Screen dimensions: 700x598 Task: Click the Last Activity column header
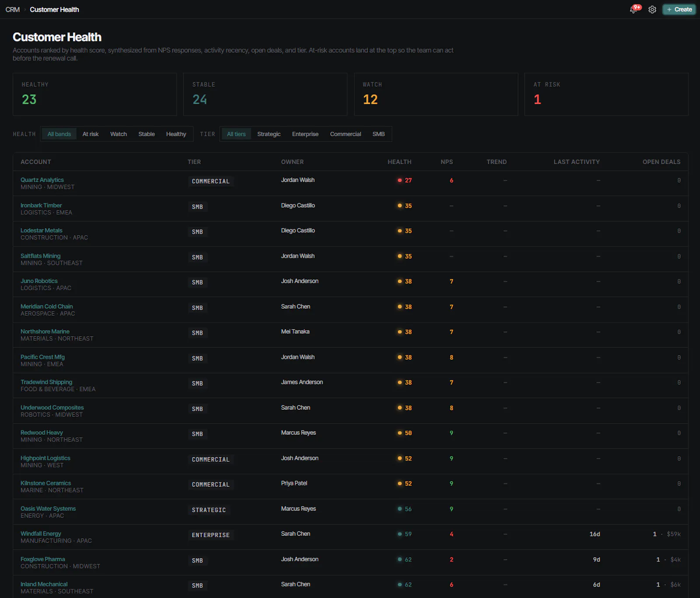[x=577, y=162]
